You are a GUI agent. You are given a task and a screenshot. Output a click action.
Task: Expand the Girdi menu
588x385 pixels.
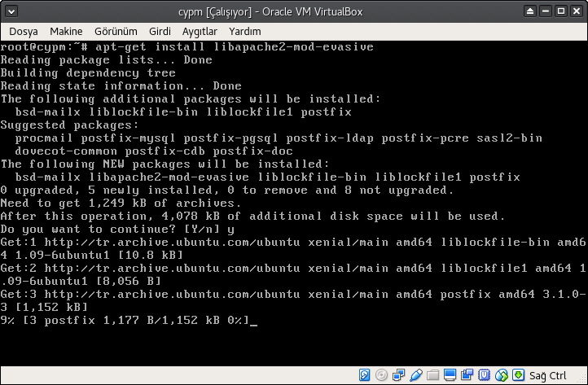[x=160, y=31]
